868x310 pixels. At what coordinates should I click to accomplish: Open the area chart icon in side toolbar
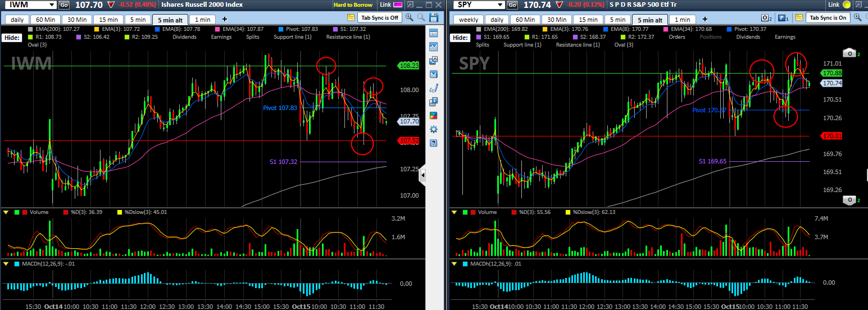click(x=433, y=74)
